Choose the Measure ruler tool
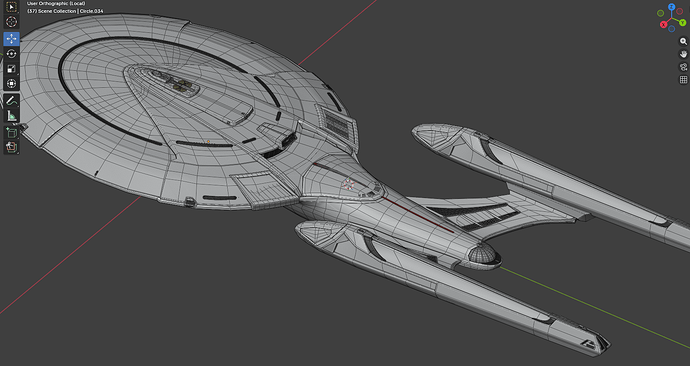 pos(11,116)
